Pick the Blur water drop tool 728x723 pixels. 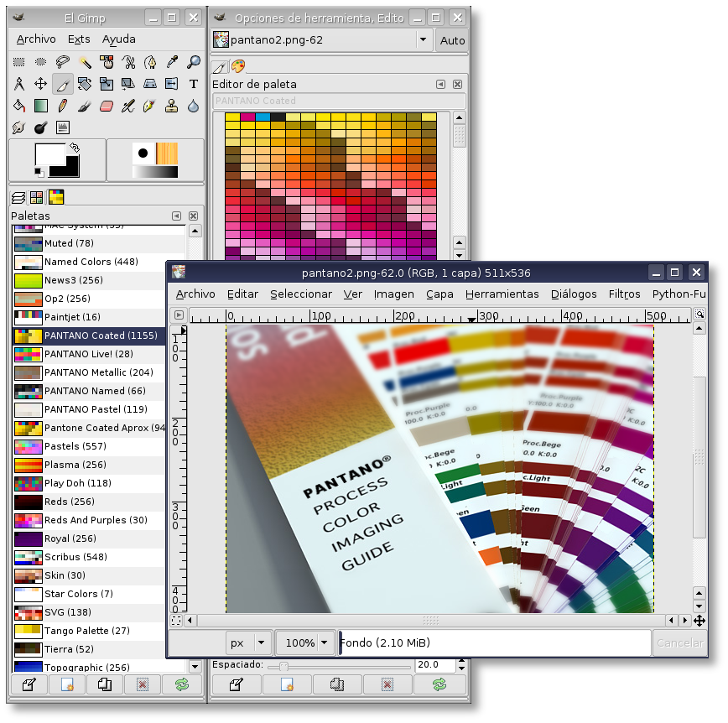(194, 106)
